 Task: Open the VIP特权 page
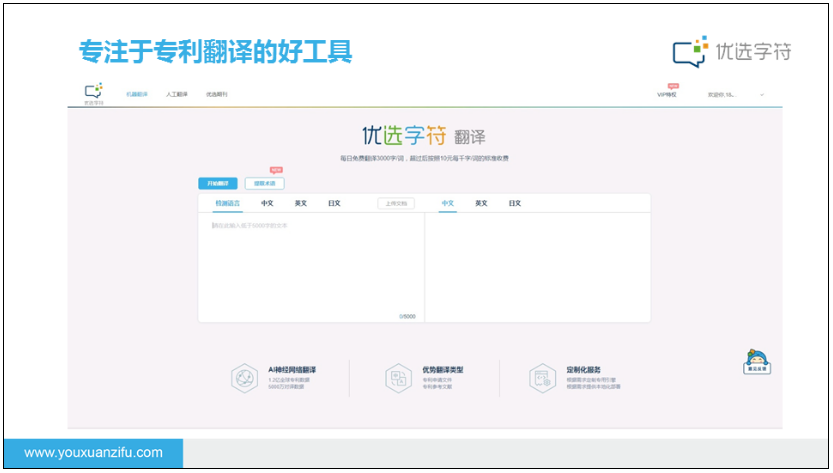(x=667, y=94)
